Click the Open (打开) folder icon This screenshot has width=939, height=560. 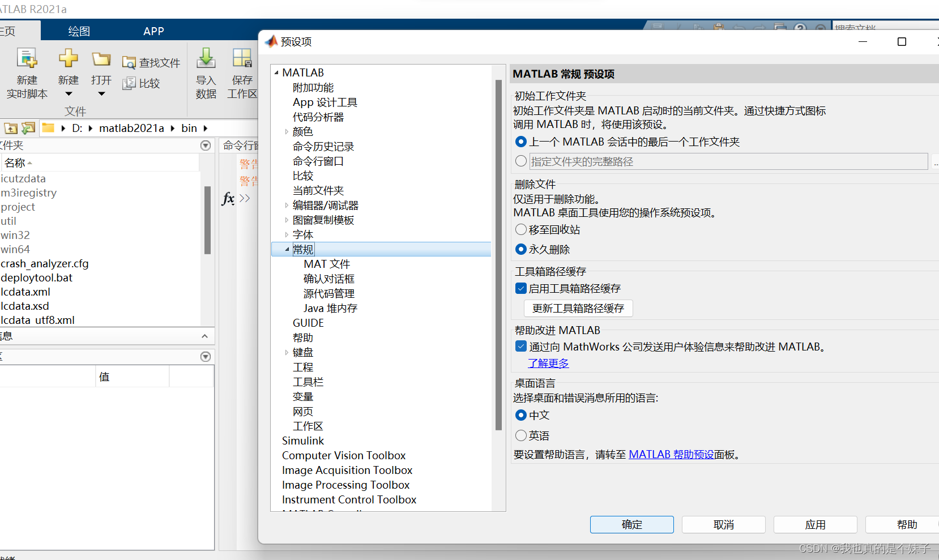[101, 59]
